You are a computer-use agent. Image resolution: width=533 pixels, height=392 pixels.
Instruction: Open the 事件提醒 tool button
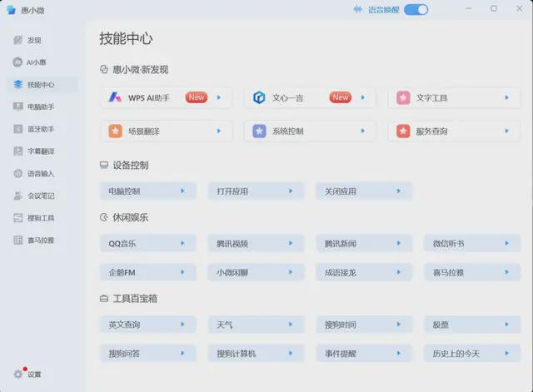pyautogui.click(x=364, y=353)
